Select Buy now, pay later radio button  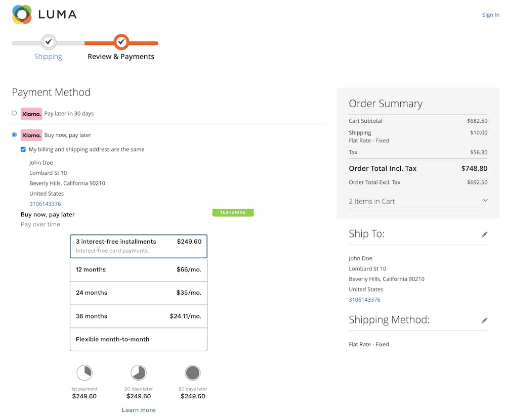tap(14, 135)
